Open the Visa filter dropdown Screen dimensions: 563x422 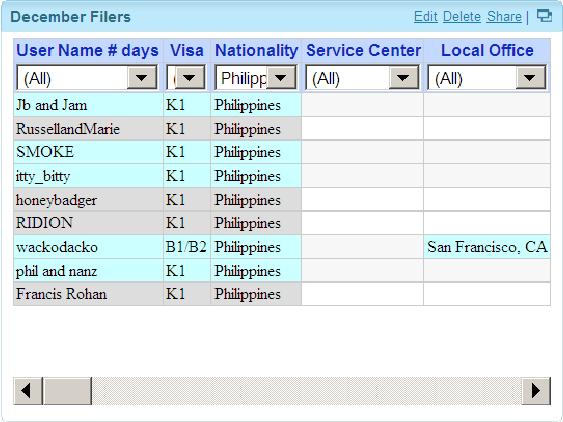pyautogui.click(x=187, y=77)
